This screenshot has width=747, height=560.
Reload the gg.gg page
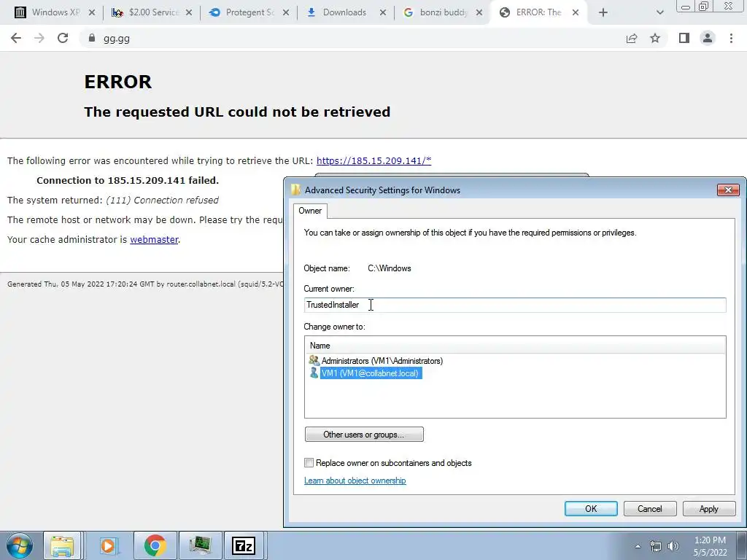click(x=63, y=38)
